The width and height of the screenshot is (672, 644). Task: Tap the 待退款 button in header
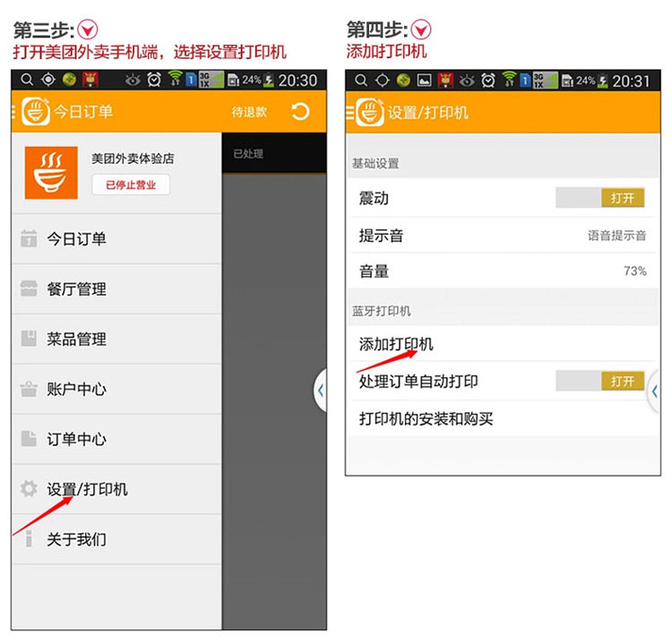[249, 112]
